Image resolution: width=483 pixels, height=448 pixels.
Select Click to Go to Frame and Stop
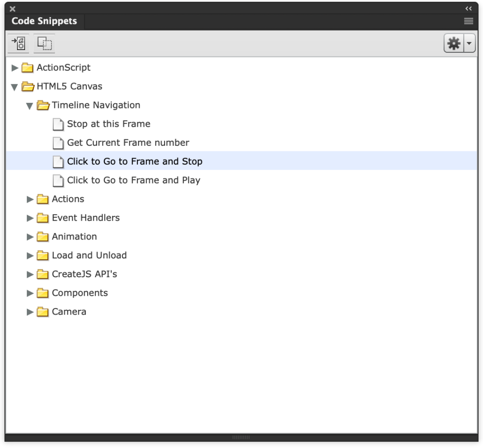(x=134, y=161)
